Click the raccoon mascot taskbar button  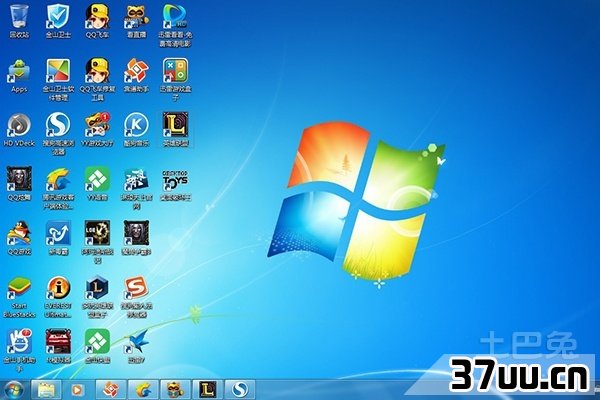click(175, 390)
